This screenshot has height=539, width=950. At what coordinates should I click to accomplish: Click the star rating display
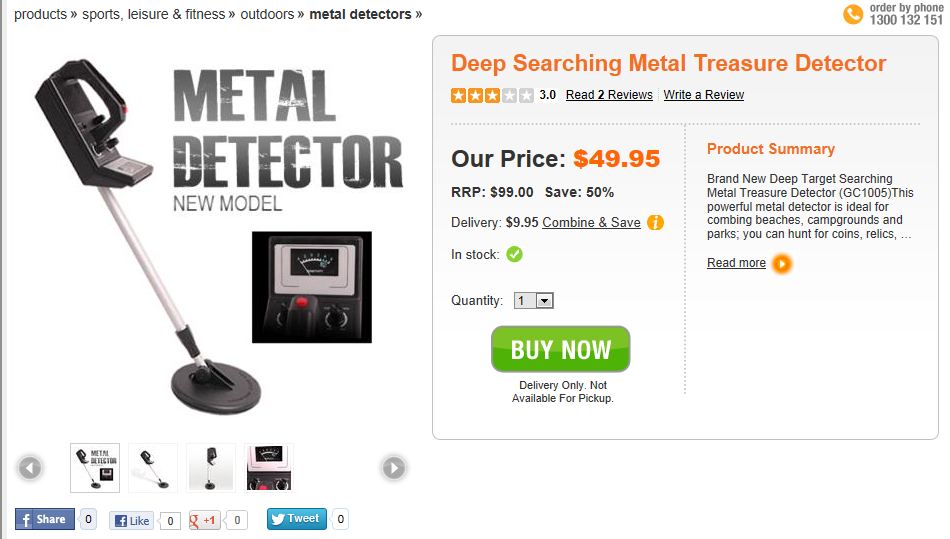492,96
